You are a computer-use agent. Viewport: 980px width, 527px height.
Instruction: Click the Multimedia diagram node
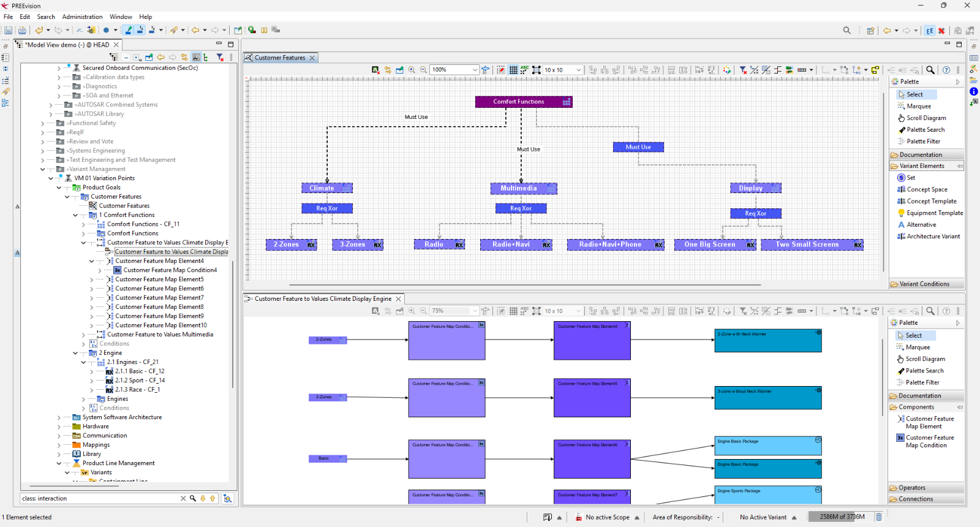tap(524, 188)
